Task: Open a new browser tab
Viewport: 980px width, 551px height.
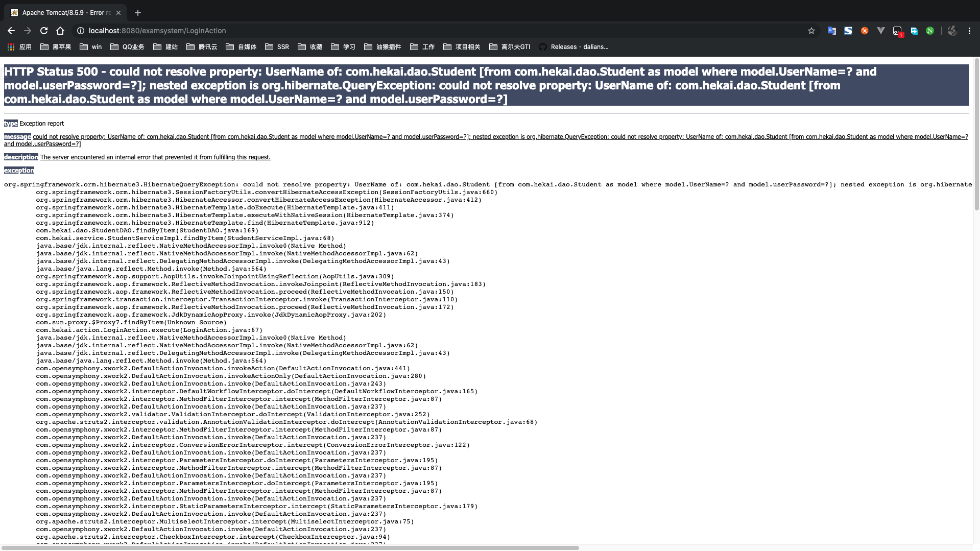Action: tap(137, 13)
